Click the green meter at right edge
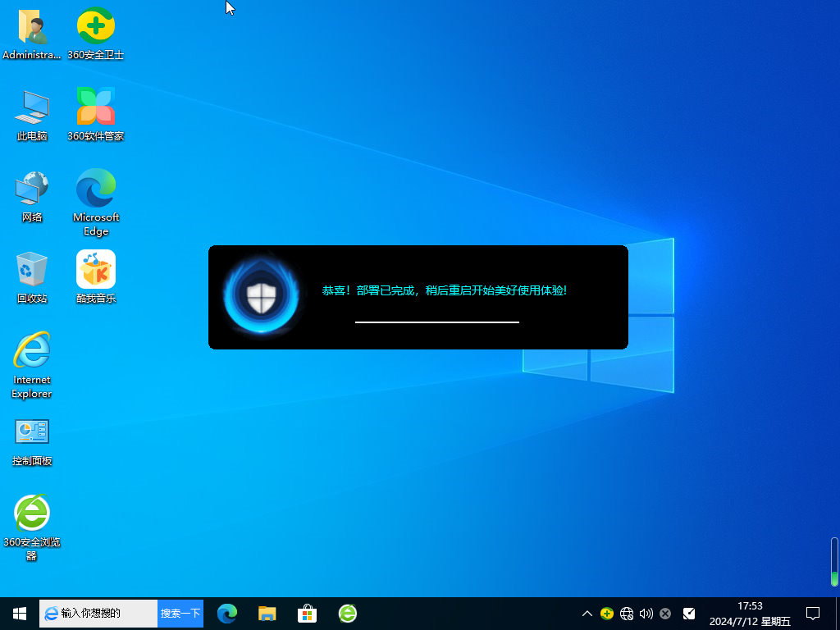 click(x=834, y=562)
